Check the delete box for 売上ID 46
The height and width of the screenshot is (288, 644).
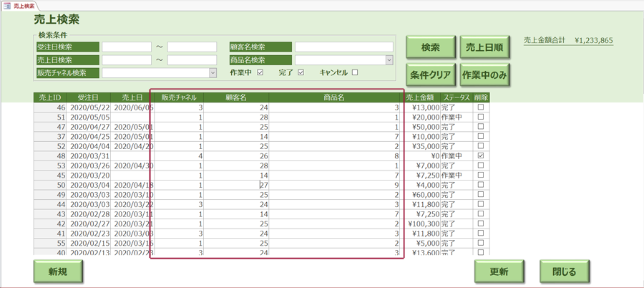point(481,107)
